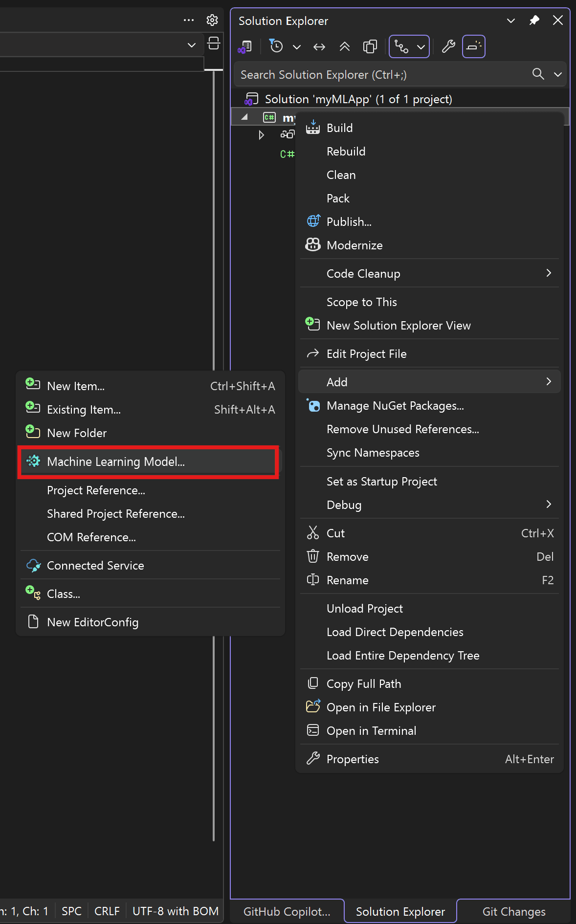This screenshot has width=576, height=924.
Task: Switch to the GitHub Copilot tab
Action: (x=287, y=912)
